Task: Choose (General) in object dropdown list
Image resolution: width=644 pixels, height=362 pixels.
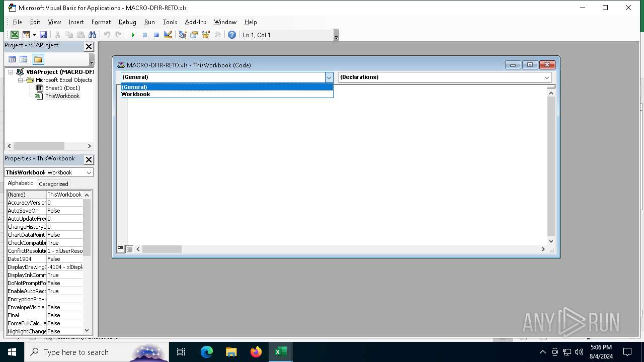Action: 227,87
